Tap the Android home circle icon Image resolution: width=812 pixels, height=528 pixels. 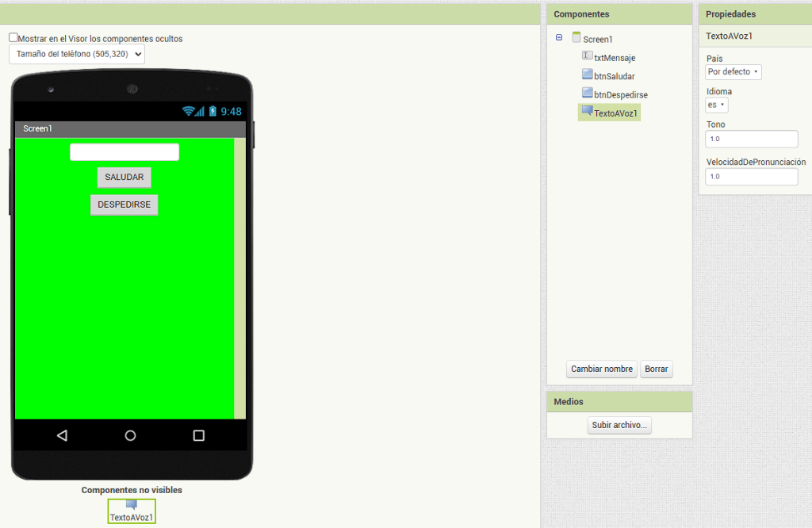[x=131, y=435]
